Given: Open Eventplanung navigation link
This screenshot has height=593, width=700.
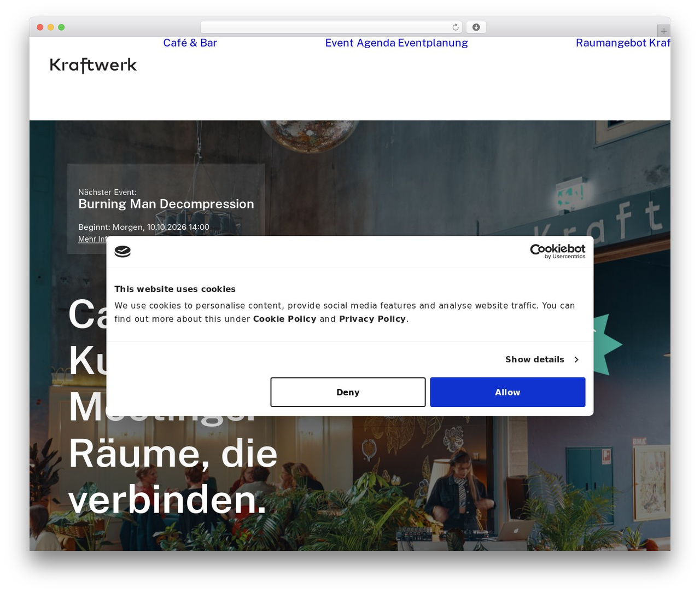Looking at the screenshot, I should pos(433,43).
